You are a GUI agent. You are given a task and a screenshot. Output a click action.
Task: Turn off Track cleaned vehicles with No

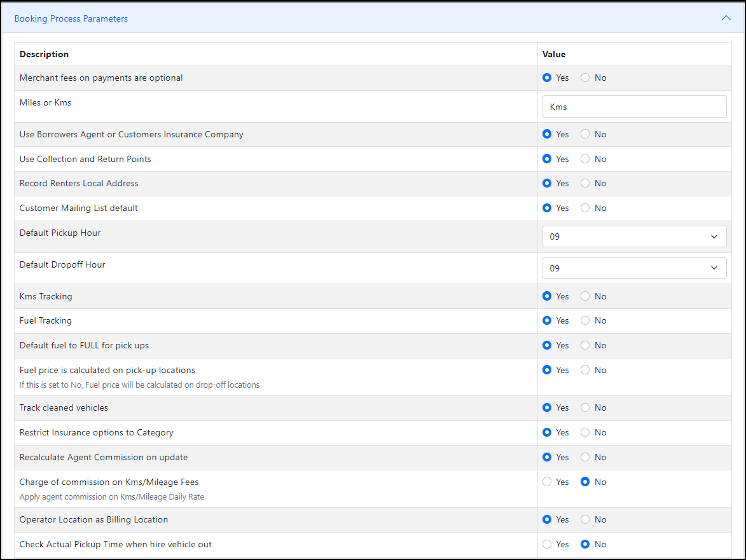coord(585,407)
